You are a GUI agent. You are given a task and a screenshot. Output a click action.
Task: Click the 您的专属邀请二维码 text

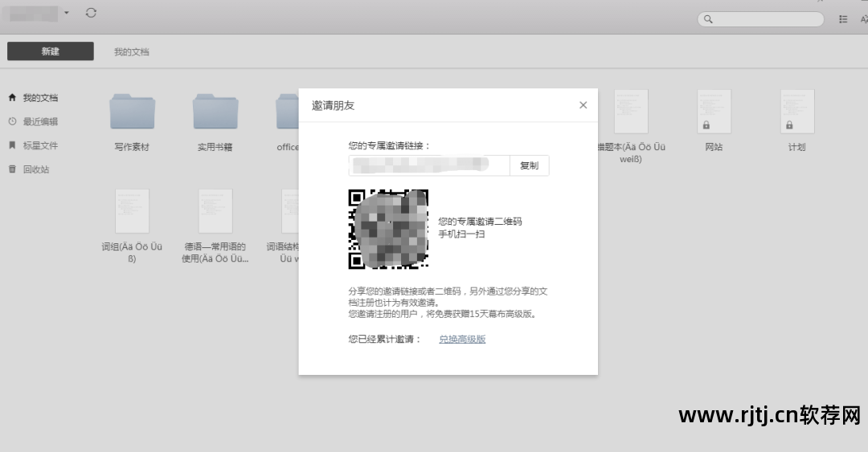click(x=480, y=222)
